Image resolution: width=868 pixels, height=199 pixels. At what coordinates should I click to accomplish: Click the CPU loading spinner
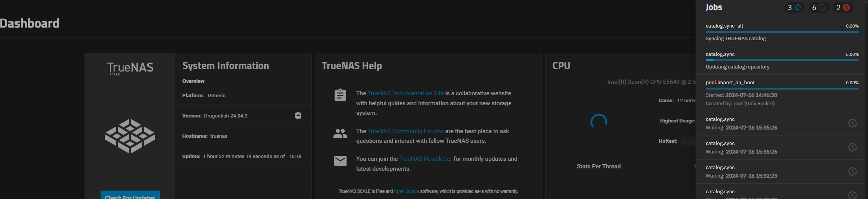(x=598, y=122)
